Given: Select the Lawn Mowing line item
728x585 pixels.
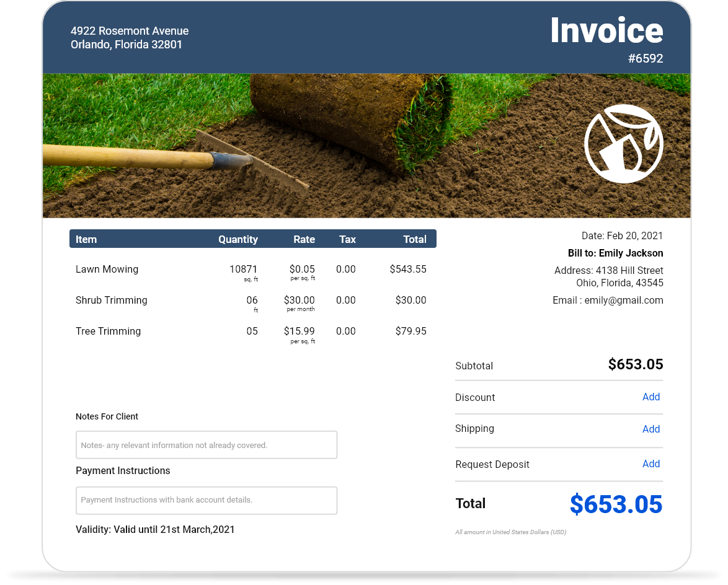Looking at the screenshot, I should (107, 269).
